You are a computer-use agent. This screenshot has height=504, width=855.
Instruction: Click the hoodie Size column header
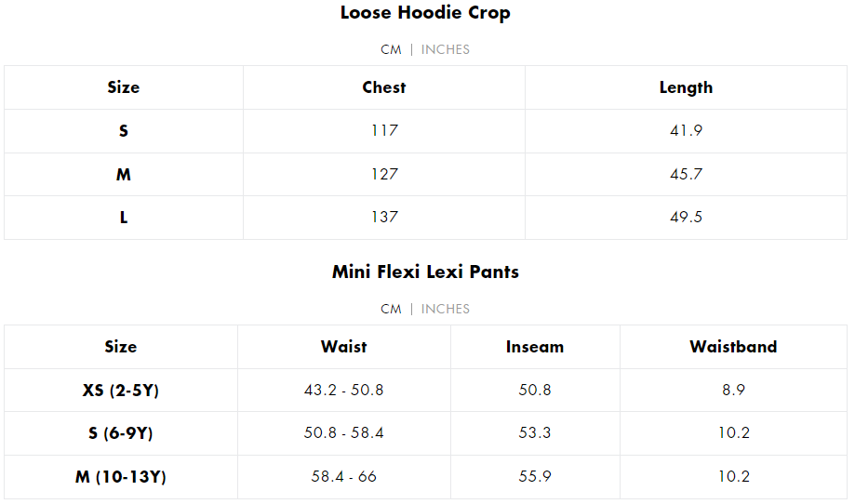coord(123,87)
